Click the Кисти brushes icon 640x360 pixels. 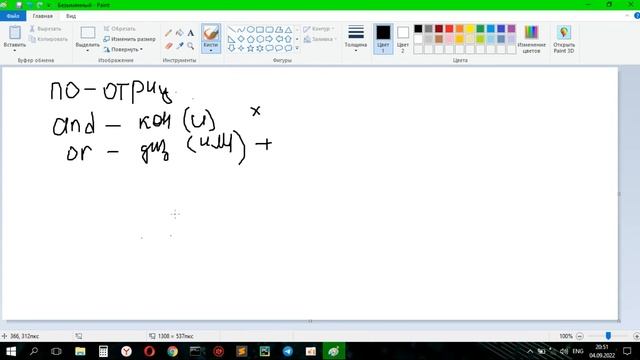[211, 33]
